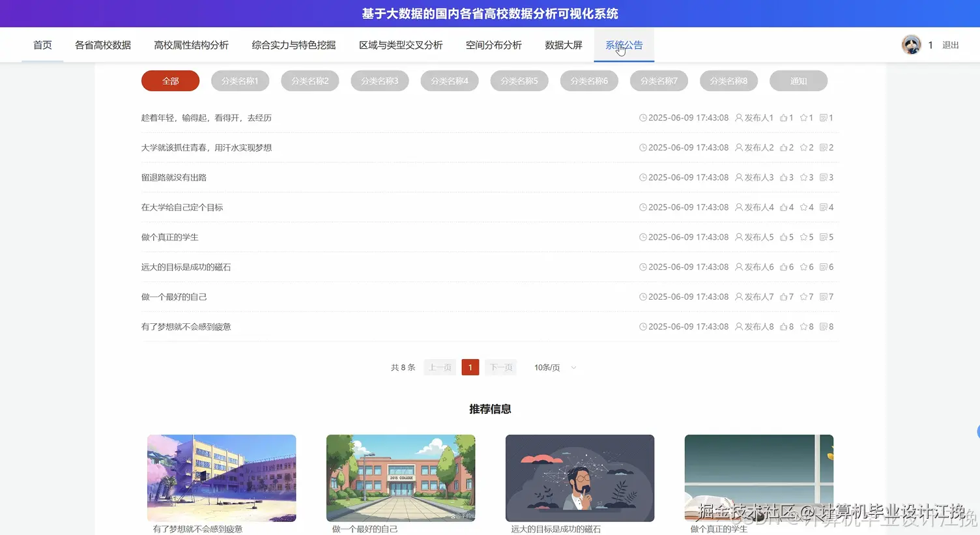Filter by 分类名称1
The width and height of the screenshot is (980, 535).
(240, 81)
